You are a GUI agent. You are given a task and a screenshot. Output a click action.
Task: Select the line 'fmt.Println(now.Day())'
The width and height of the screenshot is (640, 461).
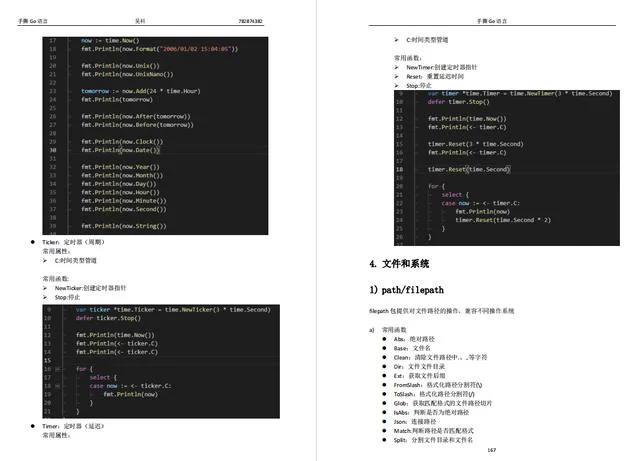pos(119,184)
